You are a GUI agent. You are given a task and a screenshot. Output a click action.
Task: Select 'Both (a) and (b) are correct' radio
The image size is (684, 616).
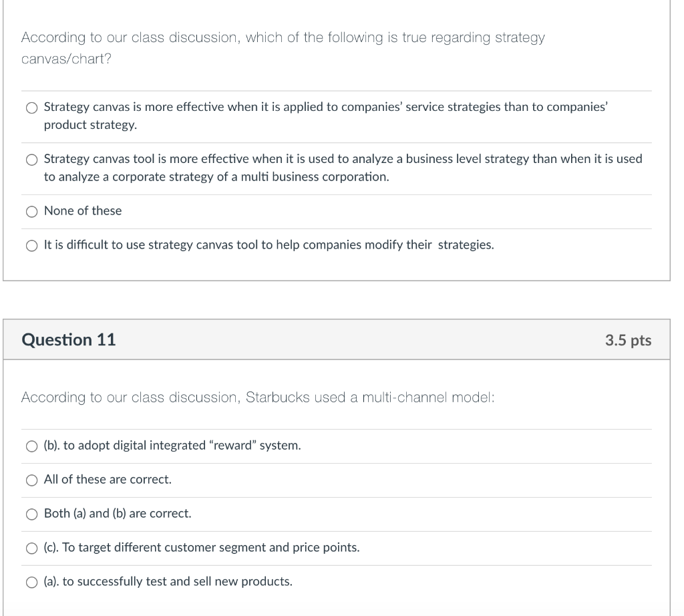(31, 514)
